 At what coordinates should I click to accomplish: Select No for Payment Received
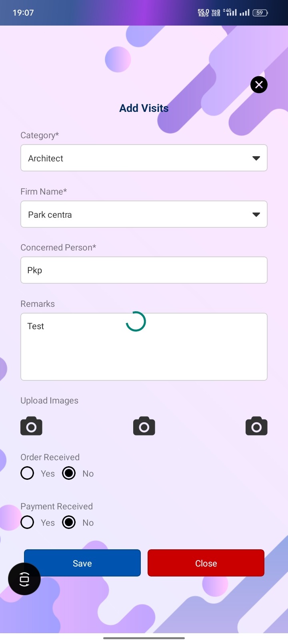pos(69,523)
